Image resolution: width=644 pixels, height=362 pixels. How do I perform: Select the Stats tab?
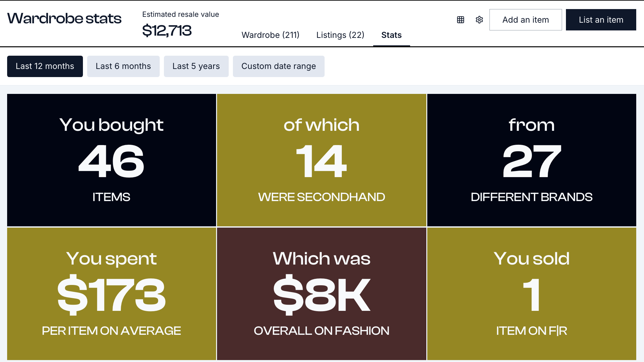(391, 35)
